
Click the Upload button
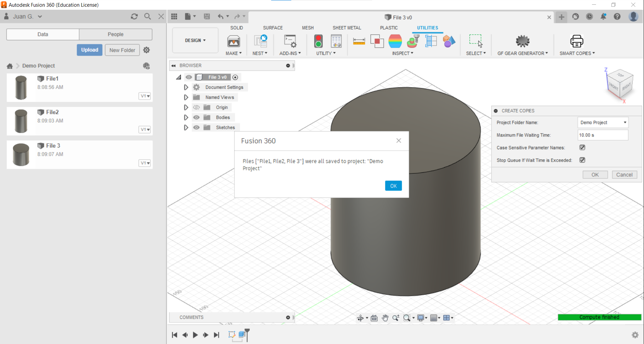coord(89,50)
